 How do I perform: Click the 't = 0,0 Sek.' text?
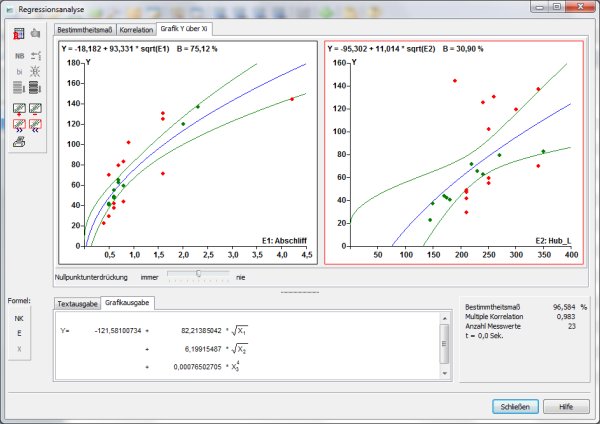pyautogui.click(x=484, y=336)
